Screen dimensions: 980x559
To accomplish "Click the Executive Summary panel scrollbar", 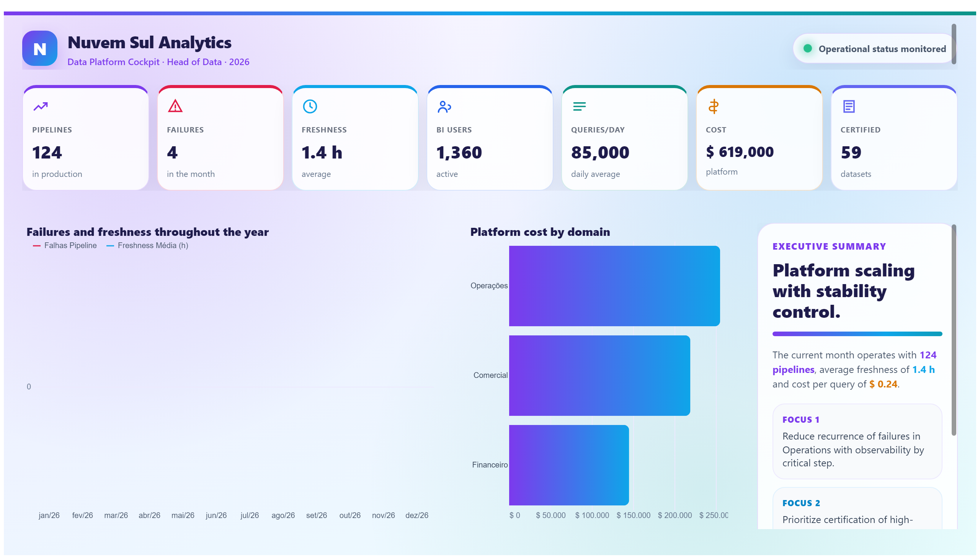I will tap(954, 330).
